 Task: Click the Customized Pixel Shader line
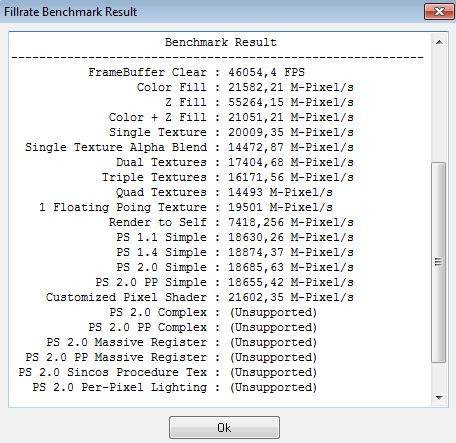(200, 297)
